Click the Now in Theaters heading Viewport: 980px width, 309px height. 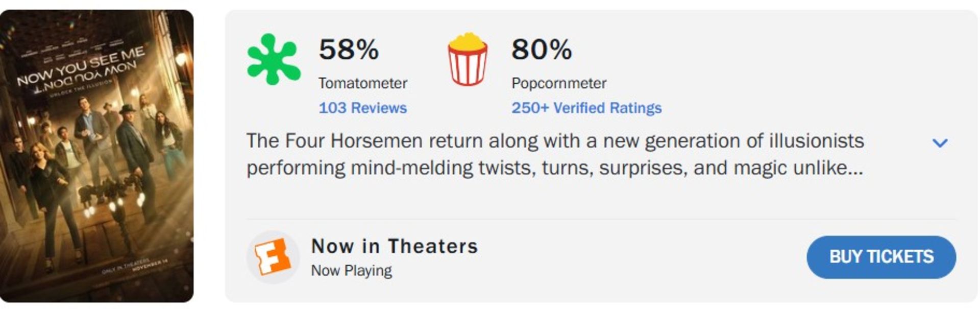[x=395, y=246]
